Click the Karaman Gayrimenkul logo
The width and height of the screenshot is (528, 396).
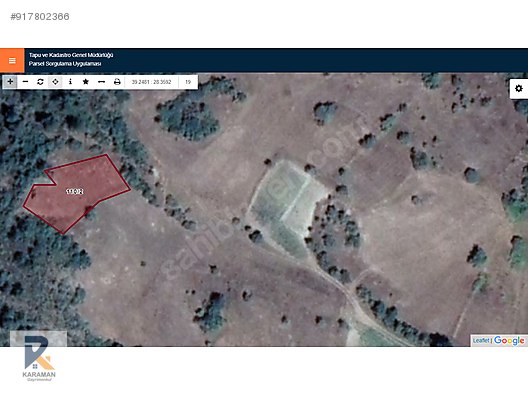point(39,359)
